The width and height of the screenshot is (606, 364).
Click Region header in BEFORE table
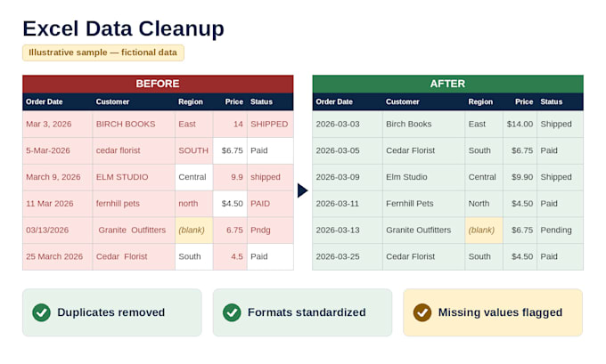pos(191,102)
